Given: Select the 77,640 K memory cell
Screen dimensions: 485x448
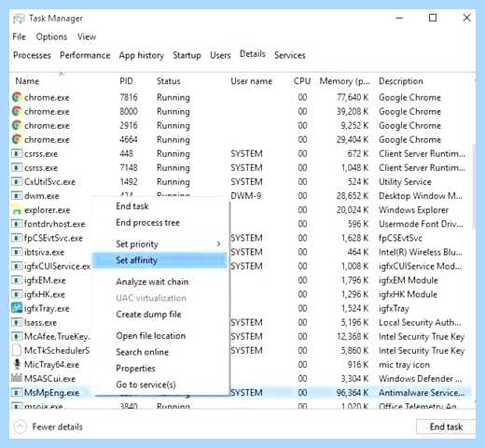Looking at the screenshot, I should tap(353, 97).
